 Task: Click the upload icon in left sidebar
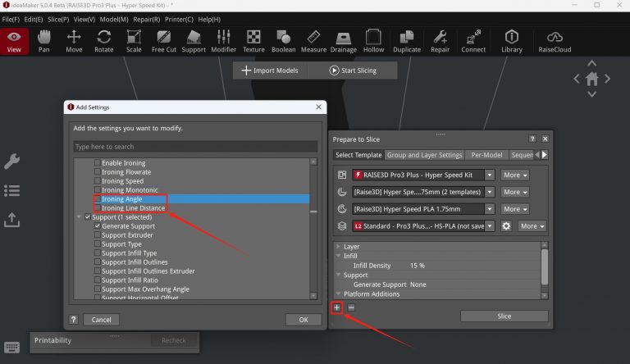click(12, 220)
